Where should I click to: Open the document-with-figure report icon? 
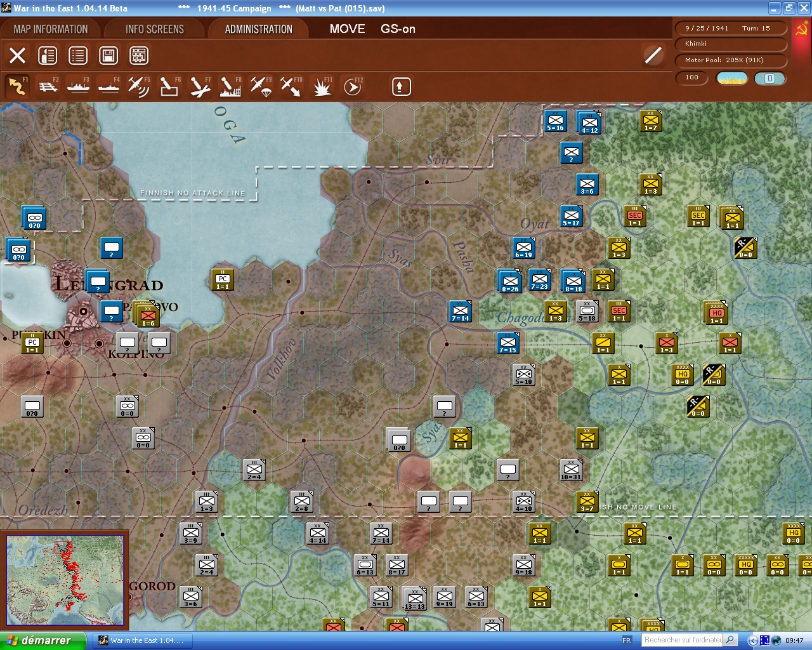[x=48, y=55]
